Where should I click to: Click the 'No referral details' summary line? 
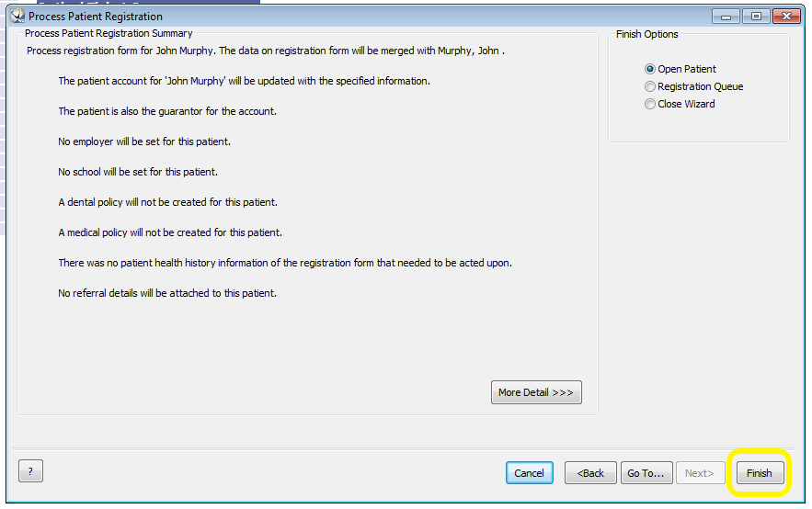pyautogui.click(x=167, y=293)
